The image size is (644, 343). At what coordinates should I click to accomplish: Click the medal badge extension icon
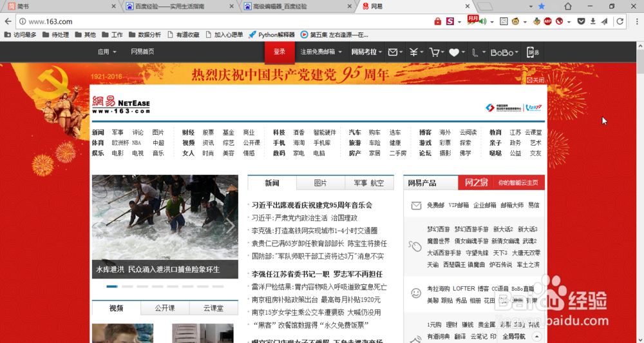(x=536, y=21)
